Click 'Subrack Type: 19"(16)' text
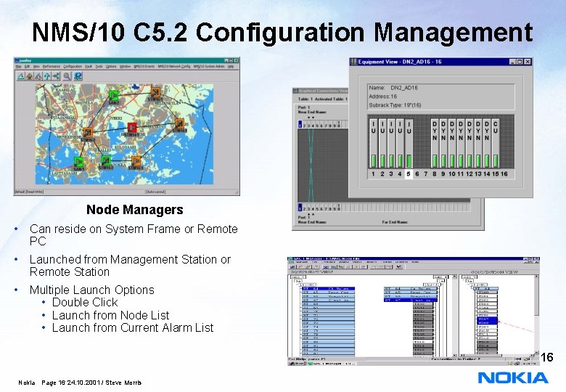This screenshot has width=566, height=392. [395, 105]
